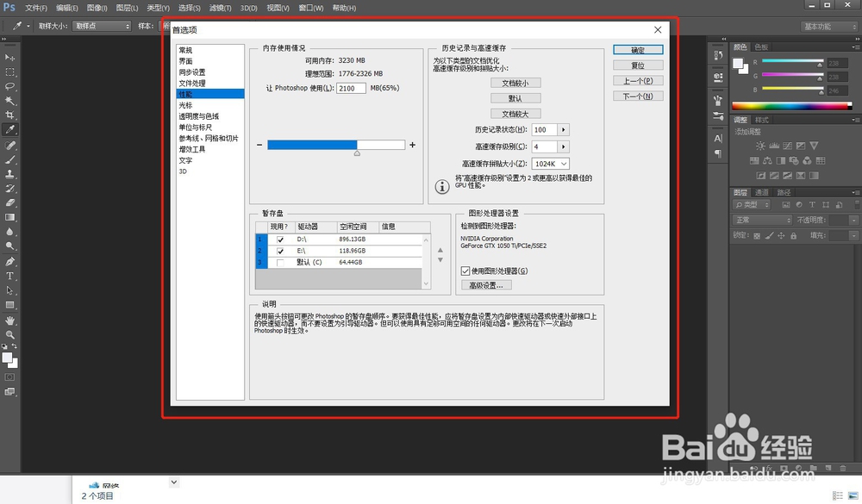Image resolution: width=862 pixels, height=504 pixels.
Task: Uncheck scratch disk E:\ checkbox
Action: pyautogui.click(x=280, y=252)
